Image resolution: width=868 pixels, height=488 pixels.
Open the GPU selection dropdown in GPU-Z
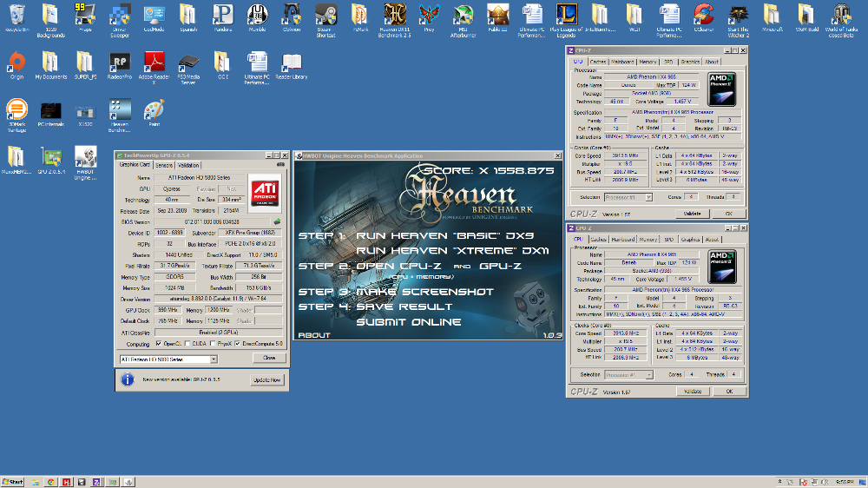[214, 359]
